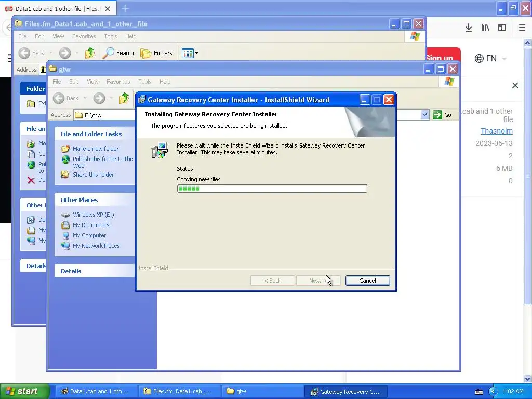Open Windows XP (E:) in Other Places
This screenshot has height=399, width=532.
[94, 215]
